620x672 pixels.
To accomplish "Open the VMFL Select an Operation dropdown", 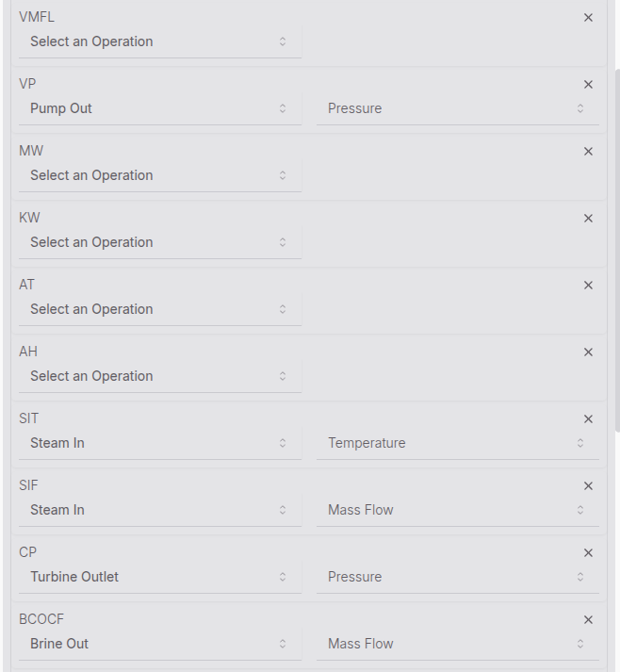I will click(x=159, y=42).
